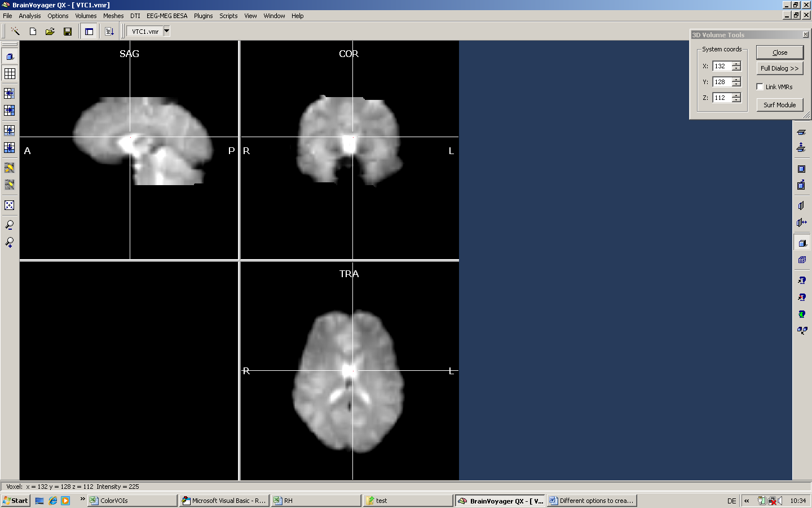
Task: Open the EEG-MEG BESA menu
Action: [x=167, y=16]
